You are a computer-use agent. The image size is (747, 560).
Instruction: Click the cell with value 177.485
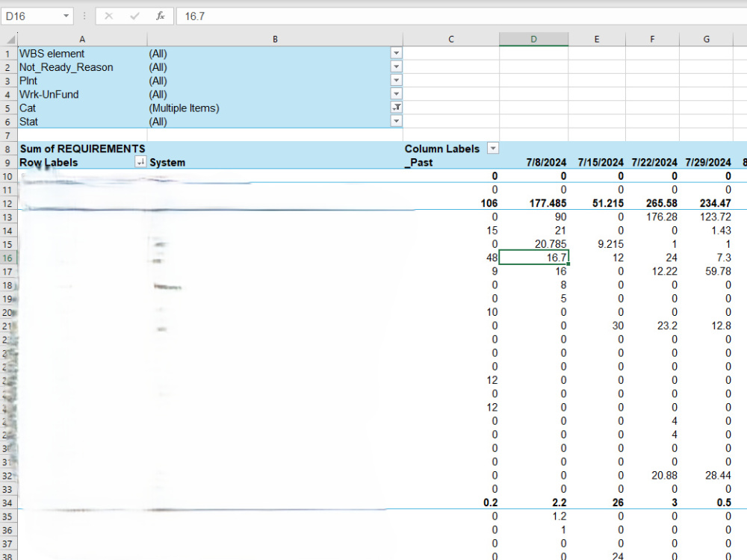[533, 203]
